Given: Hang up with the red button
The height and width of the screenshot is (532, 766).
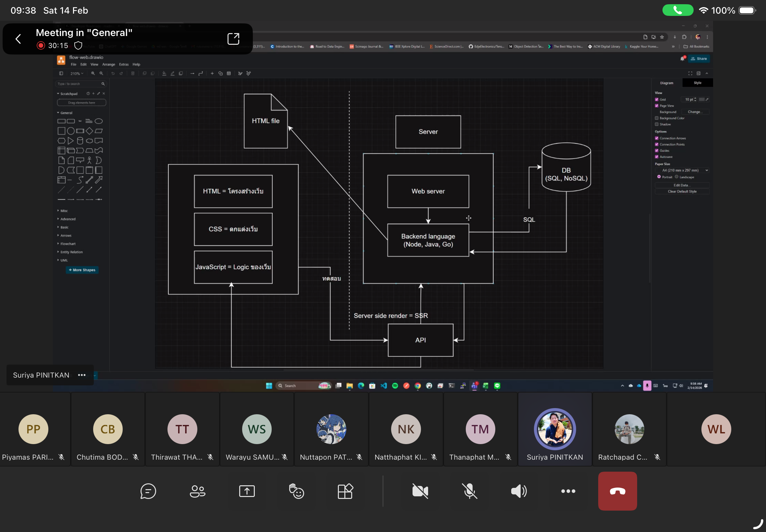Looking at the screenshot, I should tap(617, 491).
